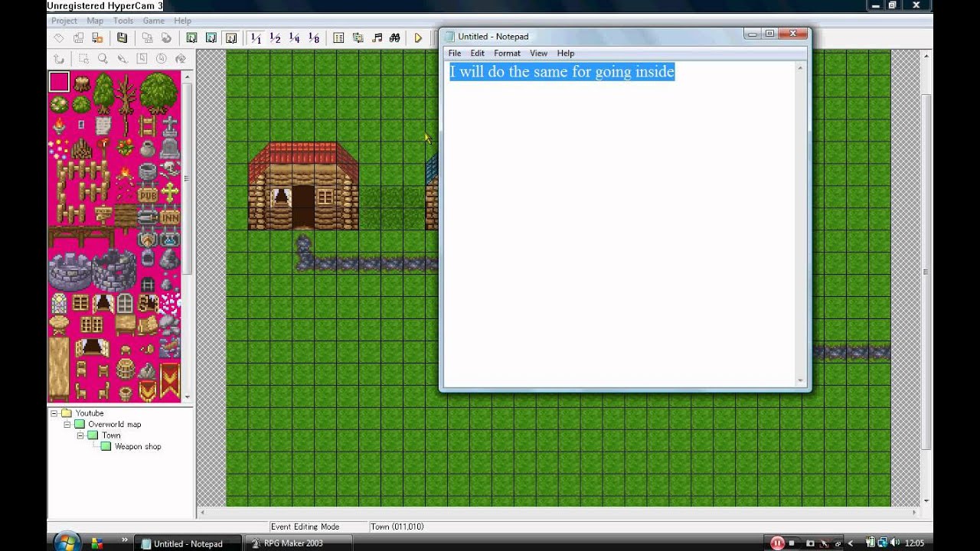The width and height of the screenshot is (980, 551).
Task: Open Notepad's View menu
Action: 539,53
